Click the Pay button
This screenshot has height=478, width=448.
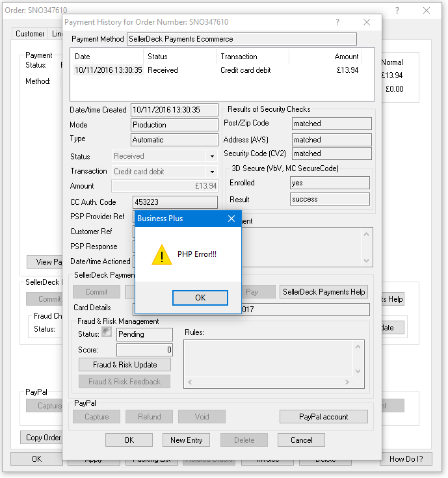point(258,292)
